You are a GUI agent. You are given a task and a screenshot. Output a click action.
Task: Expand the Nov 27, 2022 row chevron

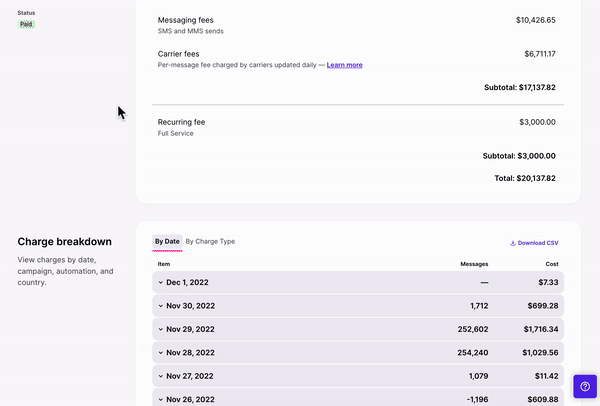pos(161,376)
